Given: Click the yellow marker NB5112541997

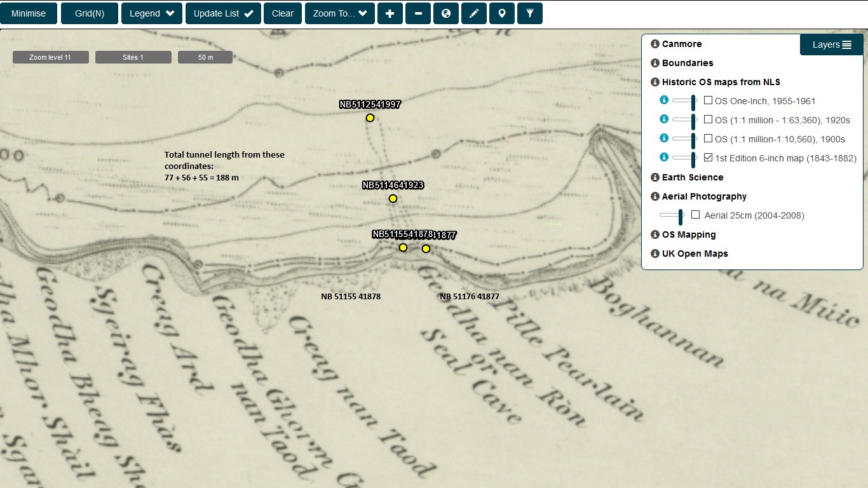Looking at the screenshot, I should (370, 118).
